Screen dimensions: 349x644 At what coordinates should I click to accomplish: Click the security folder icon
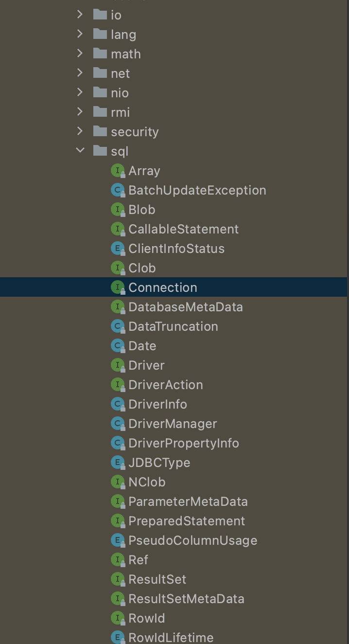(100, 131)
